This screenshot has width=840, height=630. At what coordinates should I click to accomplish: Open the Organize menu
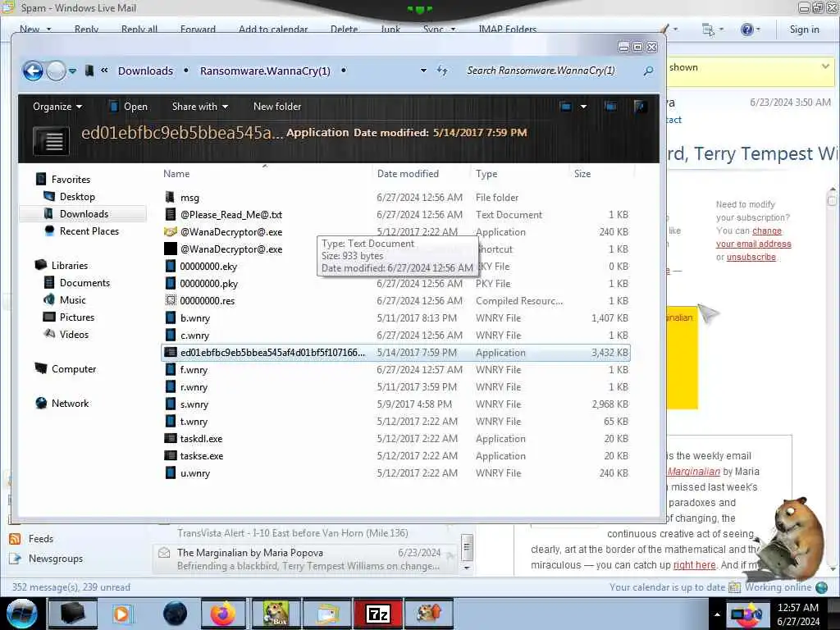click(57, 107)
